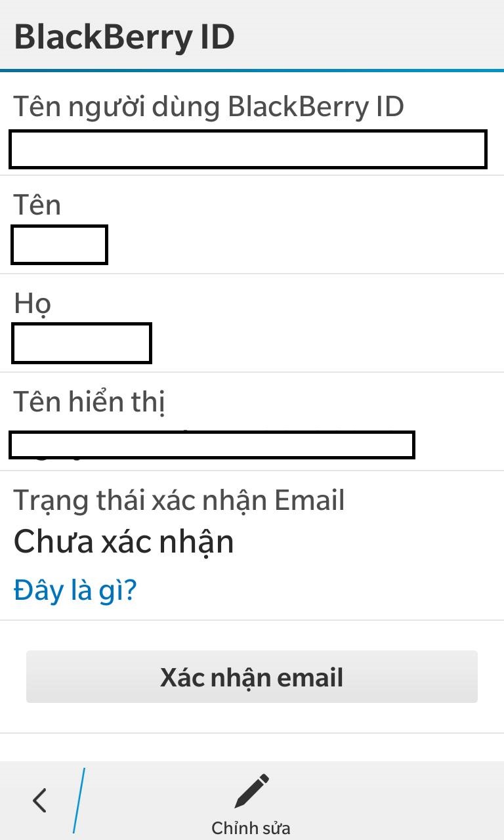This screenshot has height=840, width=504.
Task: Tap the back chevron arrow
Action: coord(40,801)
